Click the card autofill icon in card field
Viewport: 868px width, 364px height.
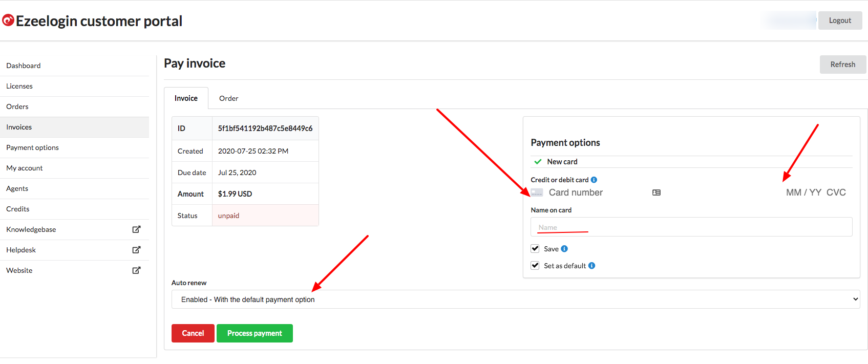(x=657, y=192)
